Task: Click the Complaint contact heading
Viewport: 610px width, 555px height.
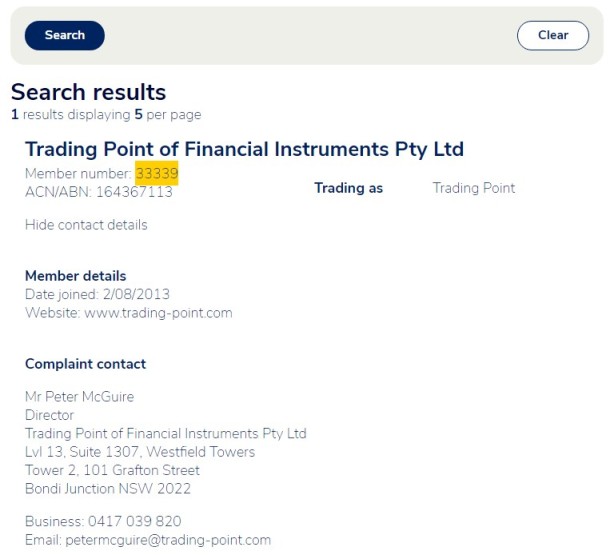Action: tap(85, 364)
